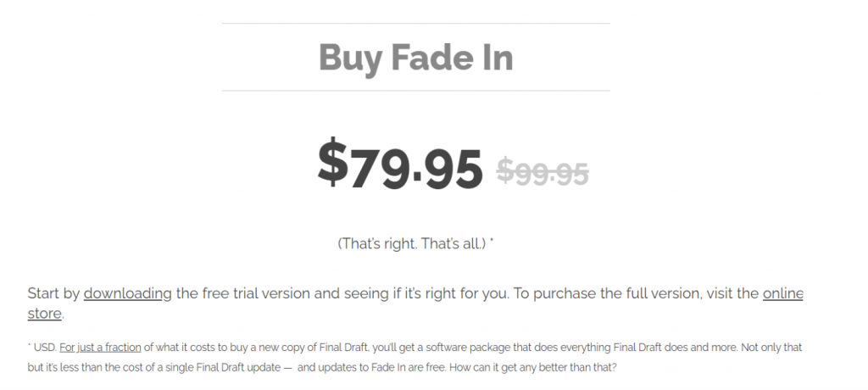Click the "USD" footnote label
Image resolution: width=868 pixels, height=390 pixels.
44,347
